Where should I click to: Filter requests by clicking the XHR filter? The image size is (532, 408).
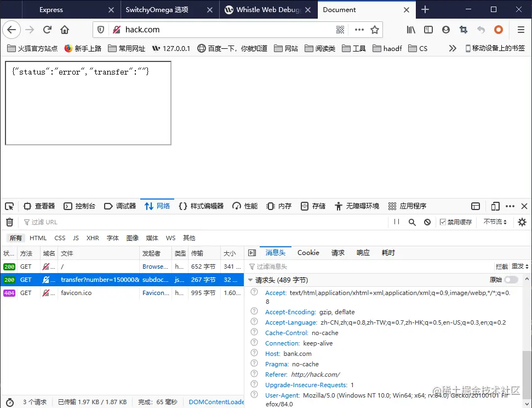pos(92,238)
